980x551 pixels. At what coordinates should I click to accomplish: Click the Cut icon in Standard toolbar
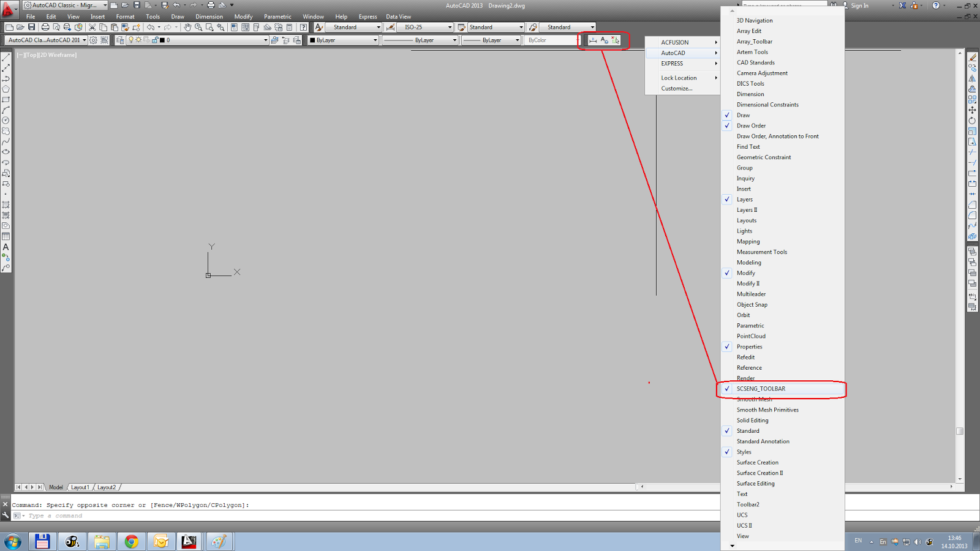click(x=92, y=28)
